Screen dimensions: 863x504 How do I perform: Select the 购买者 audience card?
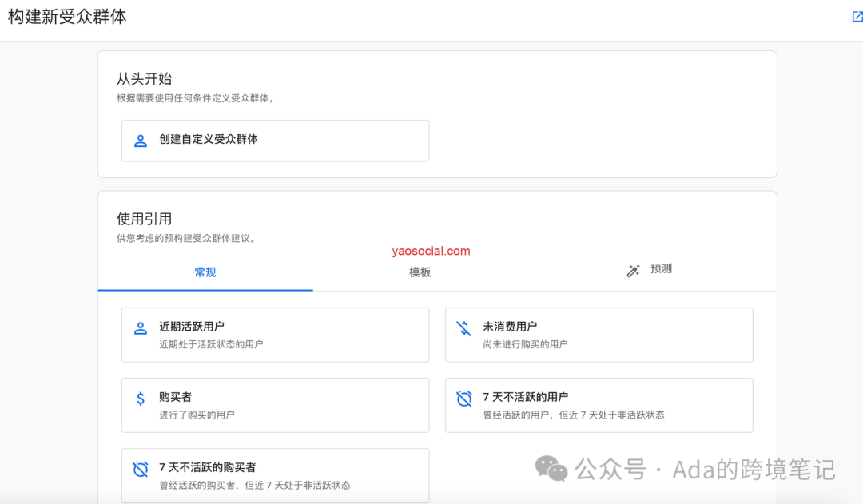tap(275, 405)
